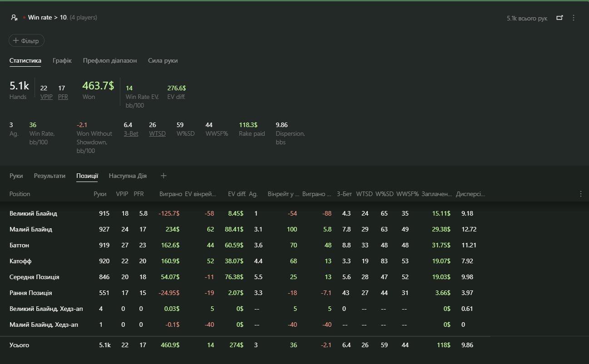Click the 118.3$ Rake paid value
This screenshot has width=589, height=364.
pyautogui.click(x=248, y=125)
